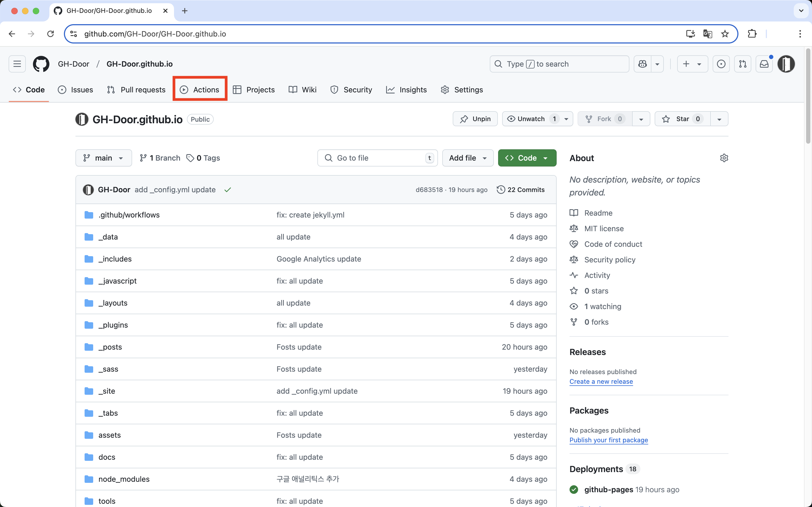Open the green Code dropdown button
Image resolution: width=812 pixels, height=507 pixels.
[527, 158]
